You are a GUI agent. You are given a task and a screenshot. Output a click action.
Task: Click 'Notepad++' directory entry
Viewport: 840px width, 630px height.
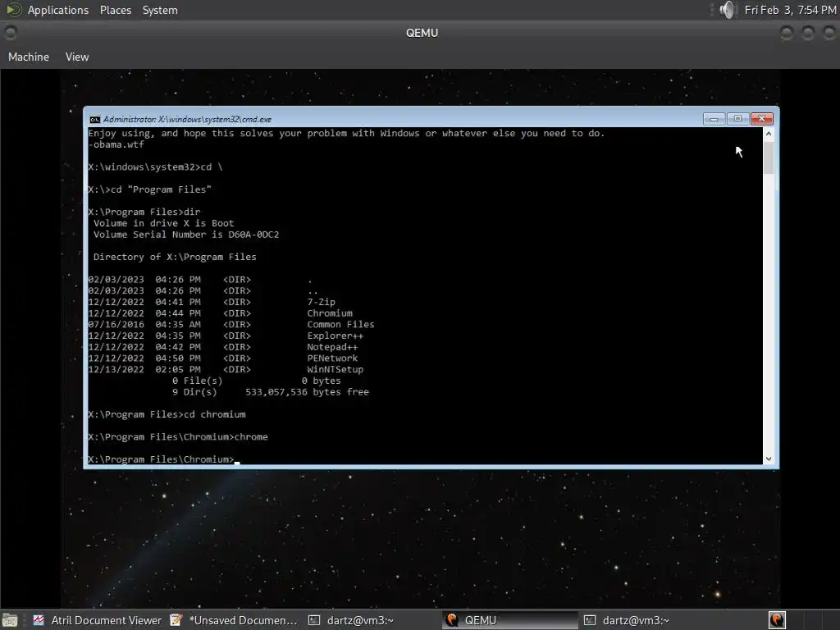coord(332,347)
